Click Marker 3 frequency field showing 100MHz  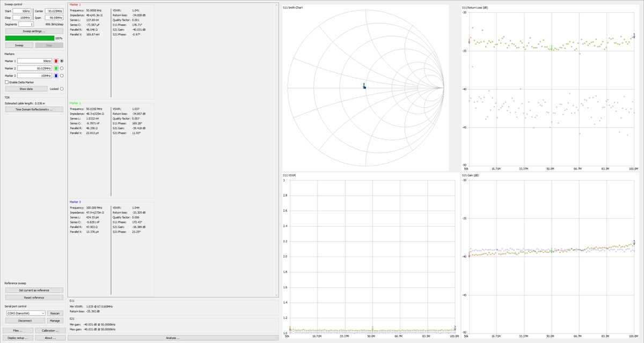coord(35,76)
